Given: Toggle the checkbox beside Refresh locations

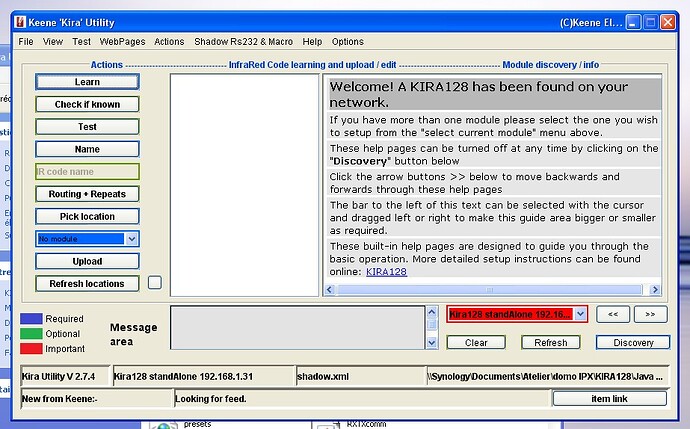Looking at the screenshot, I should [x=155, y=282].
